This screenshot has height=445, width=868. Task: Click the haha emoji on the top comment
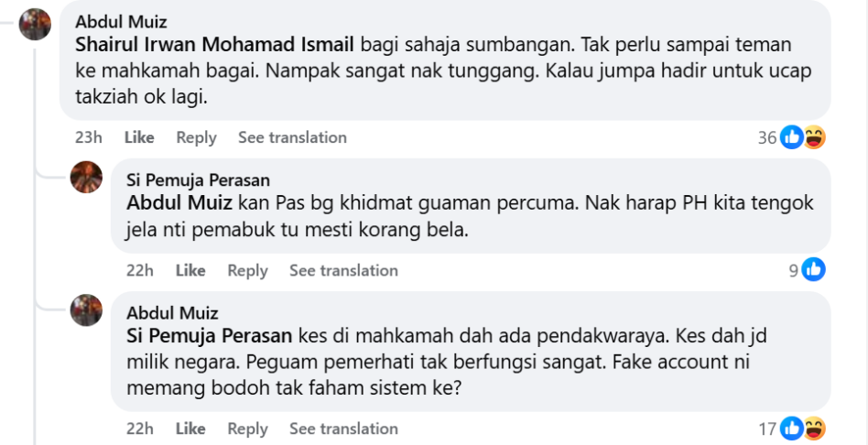(x=814, y=138)
